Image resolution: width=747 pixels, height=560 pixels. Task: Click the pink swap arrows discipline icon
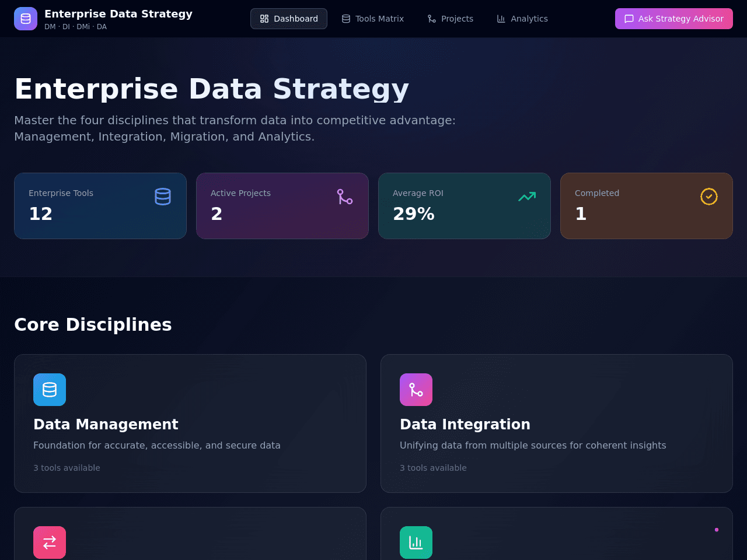50,542
